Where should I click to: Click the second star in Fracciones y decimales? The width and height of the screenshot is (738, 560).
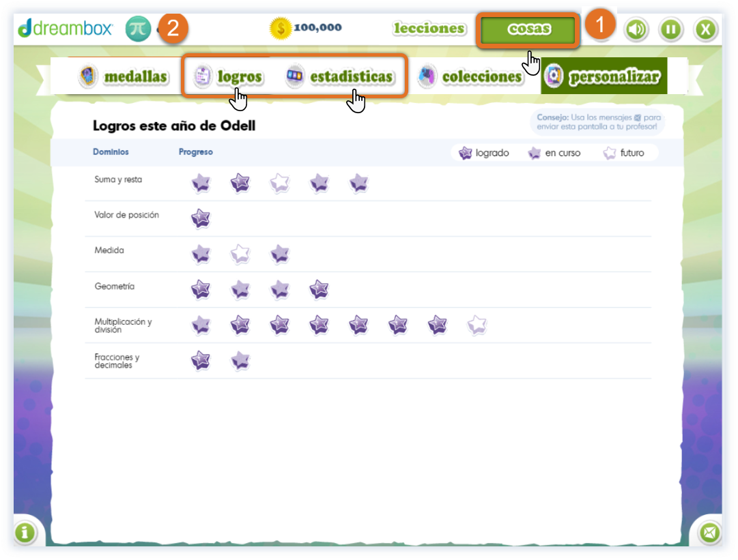(240, 360)
